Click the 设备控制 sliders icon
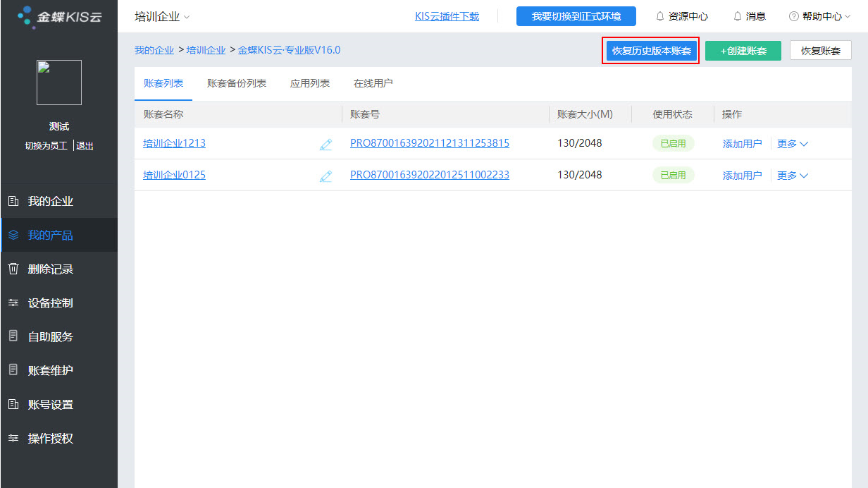This screenshot has width=868, height=488. point(13,303)
